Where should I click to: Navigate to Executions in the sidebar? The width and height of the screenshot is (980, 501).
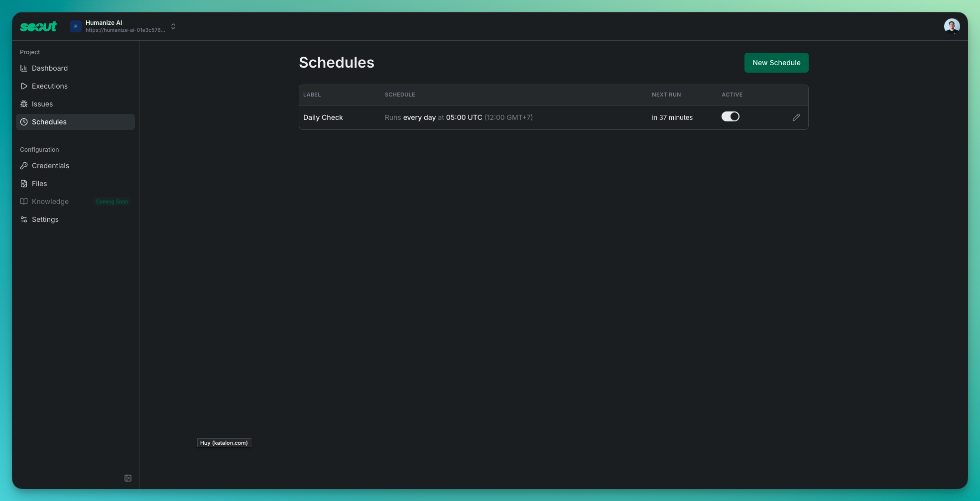click(49, 86)
